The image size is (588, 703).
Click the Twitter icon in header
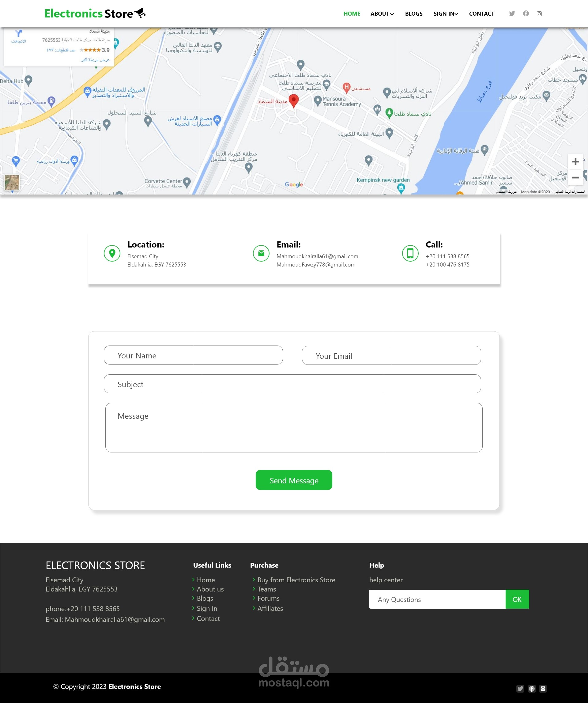click(512, 14)
